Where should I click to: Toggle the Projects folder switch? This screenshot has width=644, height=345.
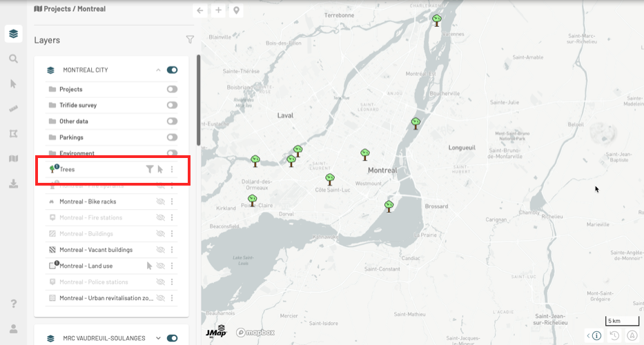click(172, 89)
